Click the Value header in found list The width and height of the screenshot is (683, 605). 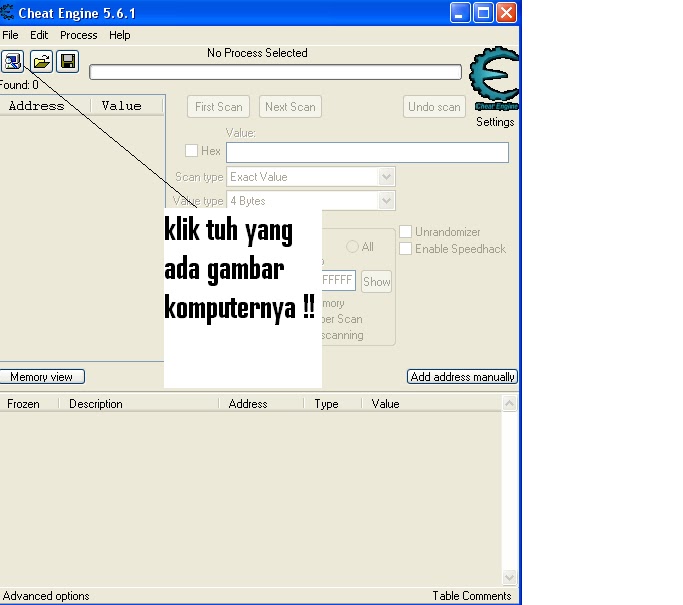pyautogui.click(x=122, y=106)
